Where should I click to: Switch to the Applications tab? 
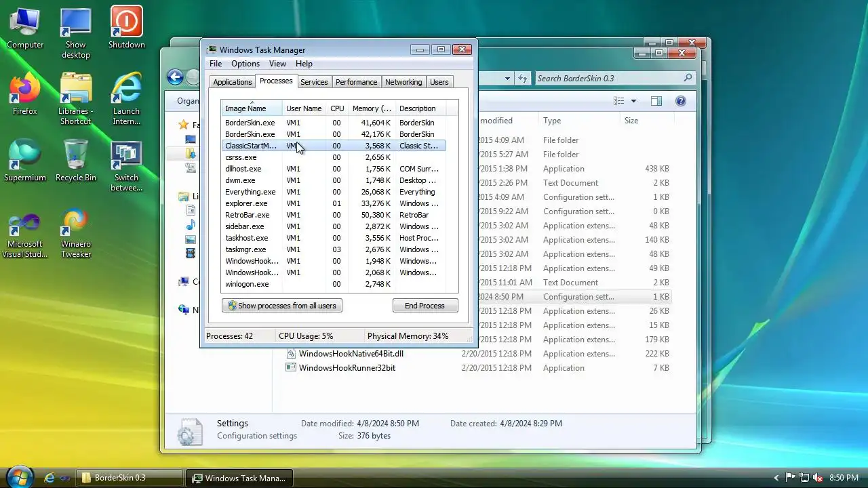[233, 82]
